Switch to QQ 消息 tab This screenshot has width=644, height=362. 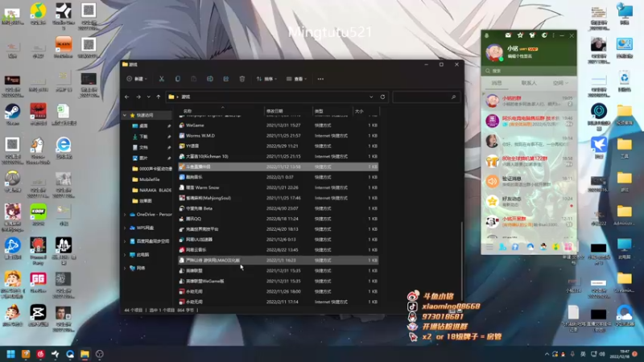(497, 83)
